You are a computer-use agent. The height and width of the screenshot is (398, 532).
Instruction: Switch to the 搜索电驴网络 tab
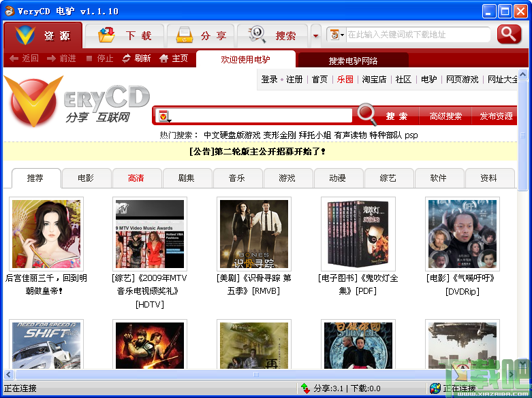(353, 61)
